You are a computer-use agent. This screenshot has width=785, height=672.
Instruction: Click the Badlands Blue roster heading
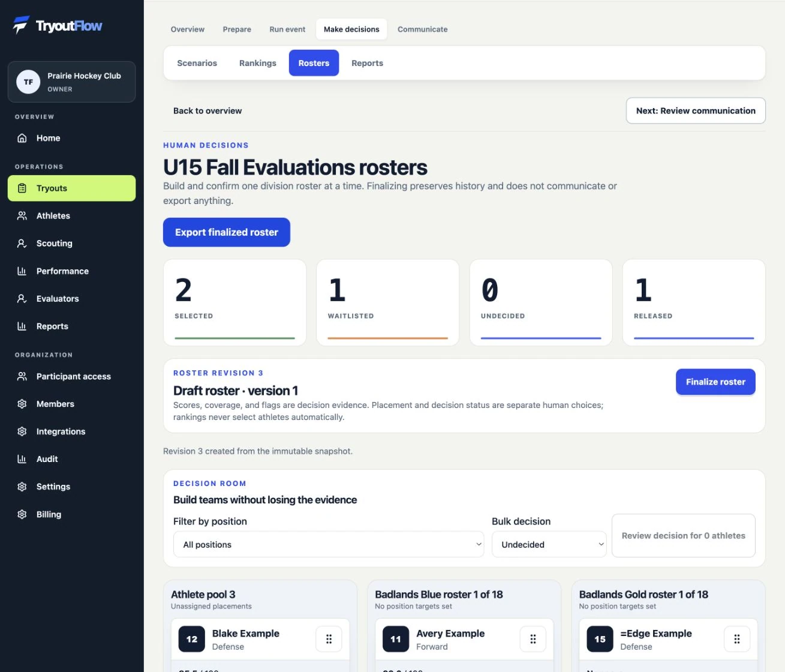pyautogui.click(x=439, y=595)
